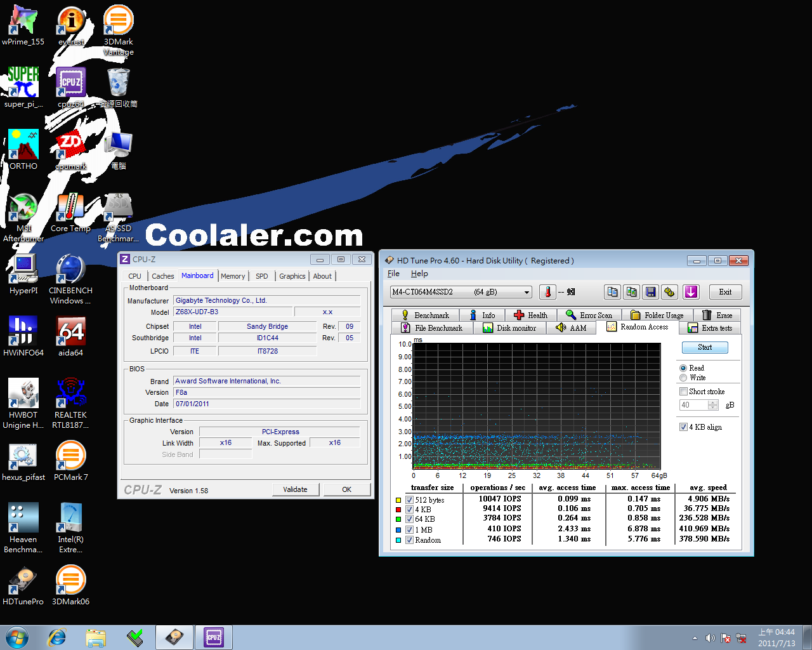Screen dimensions: 812x650
Task: Open the AS SSD Benchmark desktop icon
Action: pyautogui.click(x=119, y=217)
